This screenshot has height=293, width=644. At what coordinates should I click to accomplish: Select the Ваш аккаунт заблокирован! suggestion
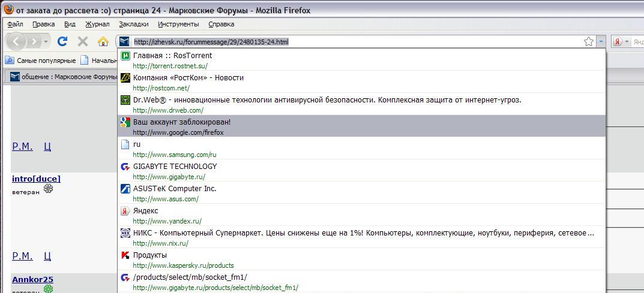click(x=361, y=126)
